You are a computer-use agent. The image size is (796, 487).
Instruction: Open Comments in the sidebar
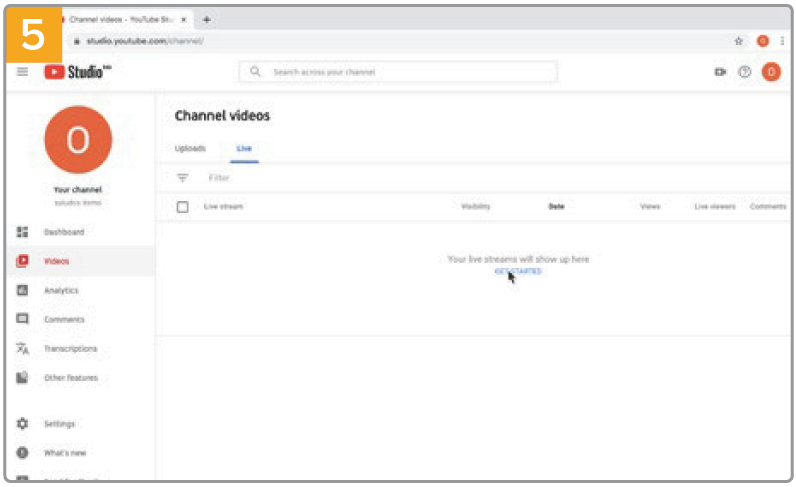(62, 319)
